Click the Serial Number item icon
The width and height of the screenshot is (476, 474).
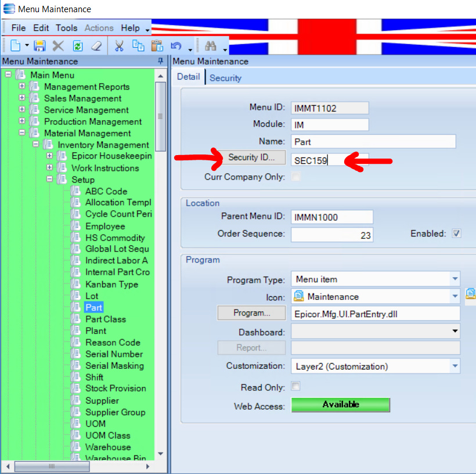(76, 354)
